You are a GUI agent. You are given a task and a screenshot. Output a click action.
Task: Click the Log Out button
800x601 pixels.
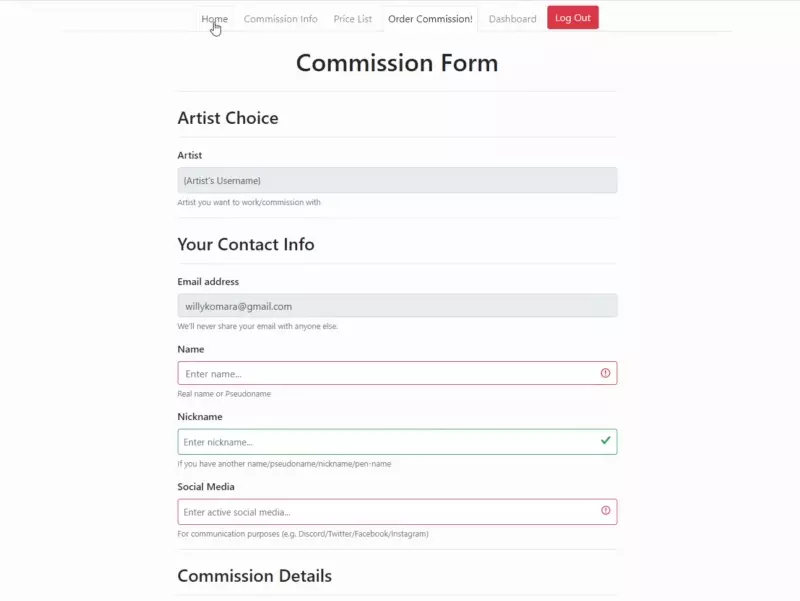coord(572,17)
